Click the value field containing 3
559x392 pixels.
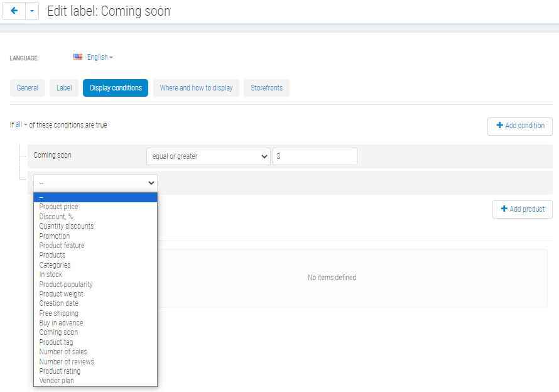click(x=315, y=156)
